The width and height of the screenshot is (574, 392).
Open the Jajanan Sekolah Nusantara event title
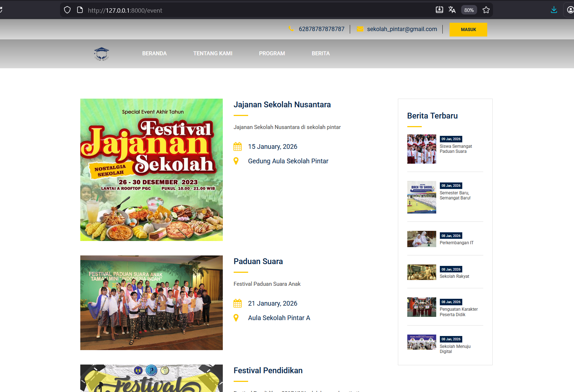(x=282, y=105)
